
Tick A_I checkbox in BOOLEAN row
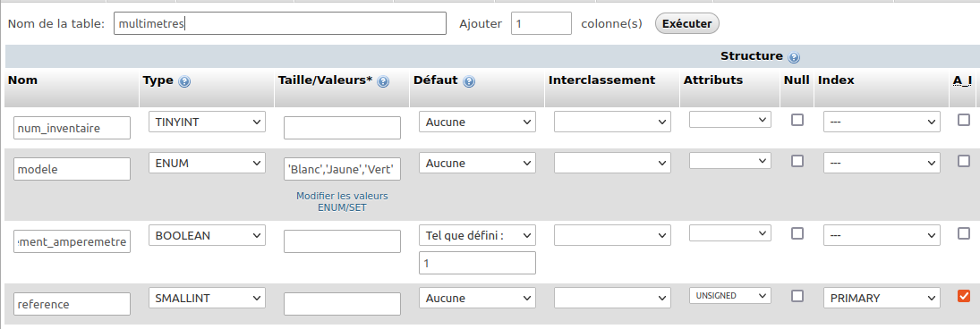[x=964, y=233]
